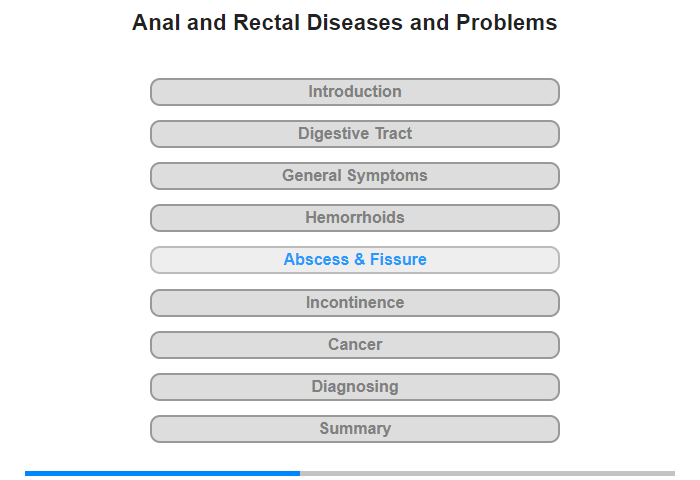Open the Introduction section
Screen dimensions: 700x480
point(354,92)
